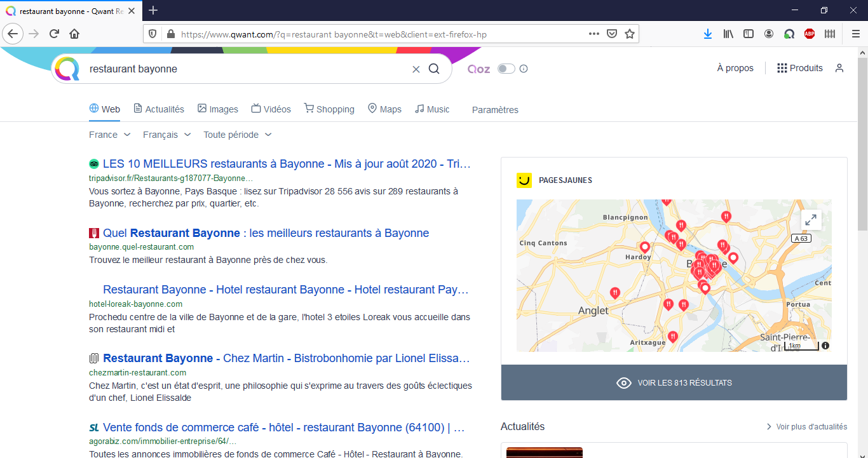Open the Produits grid icon
The width and height of the screenshot is (868, 458).
[782, 68]
